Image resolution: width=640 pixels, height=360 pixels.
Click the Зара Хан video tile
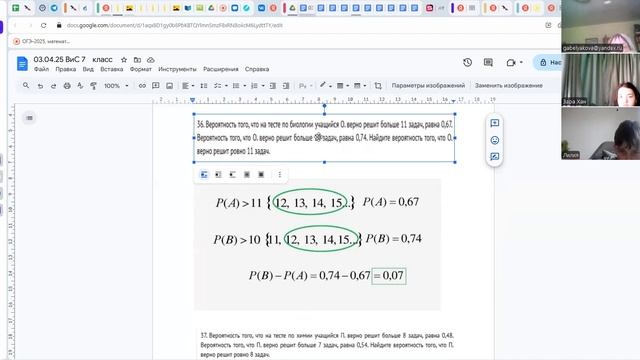(x=600, y=80)
